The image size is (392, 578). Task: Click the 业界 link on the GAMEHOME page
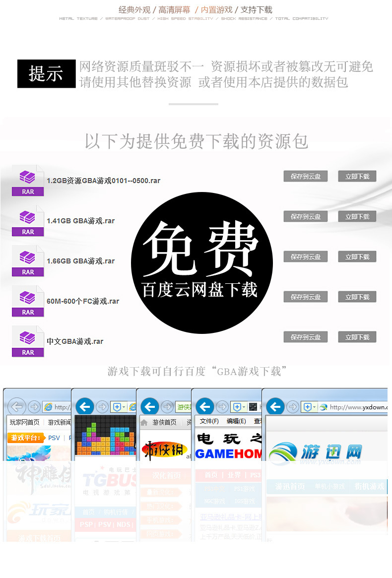[234, 475]
